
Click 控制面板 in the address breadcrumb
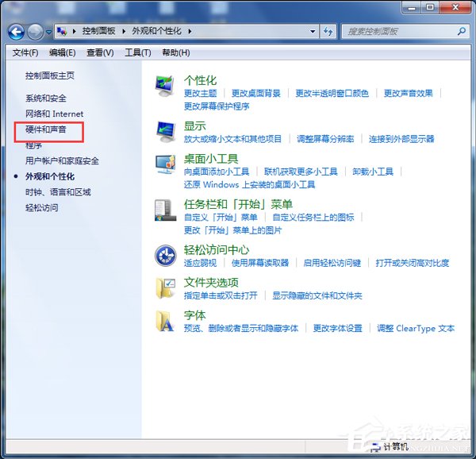[x=98, y=31]
